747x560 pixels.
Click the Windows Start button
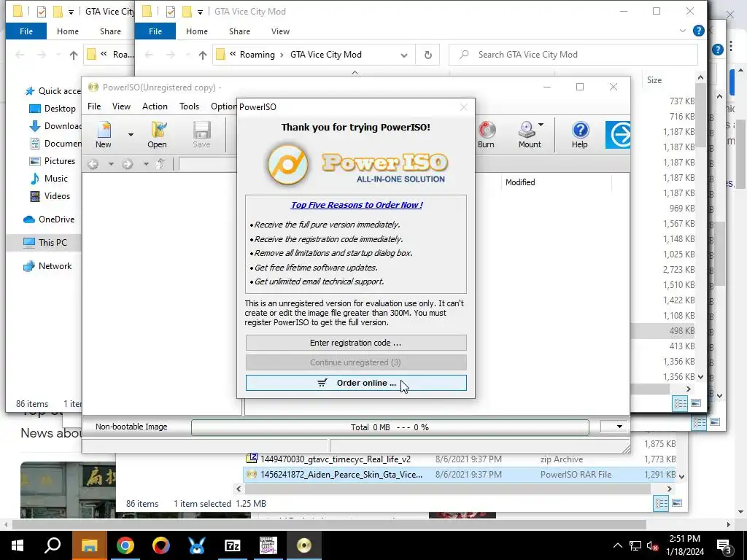pyautogui.click(x=18, y=545)
